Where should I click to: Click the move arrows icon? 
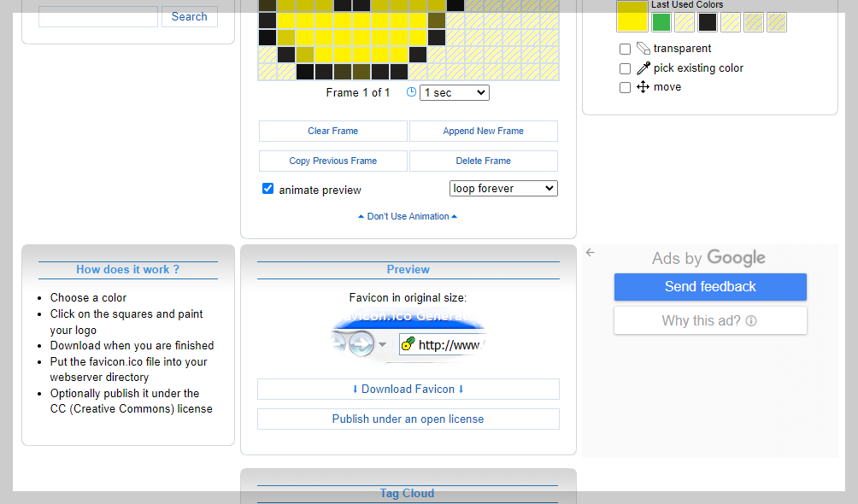click(643, 86)
